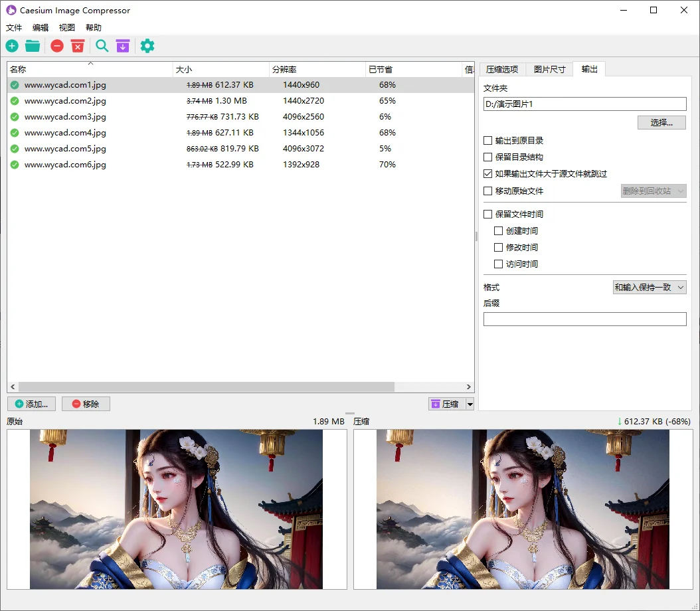Add images using the green plus icon
Viewport: 700px width, 611px height.
click(x=12, y=46)
